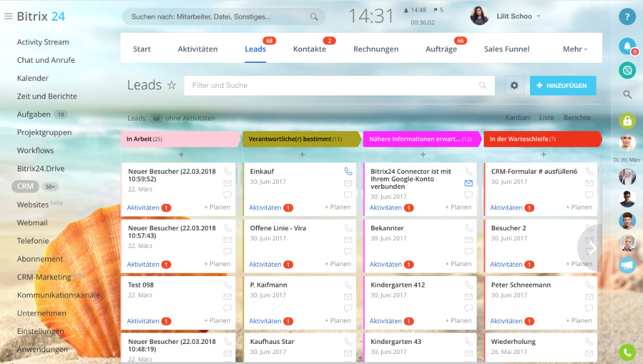Click the search magnifier in the top search bar
Image resolution: width=643 pixels, height=364 pixels.
tap(314, 17)
